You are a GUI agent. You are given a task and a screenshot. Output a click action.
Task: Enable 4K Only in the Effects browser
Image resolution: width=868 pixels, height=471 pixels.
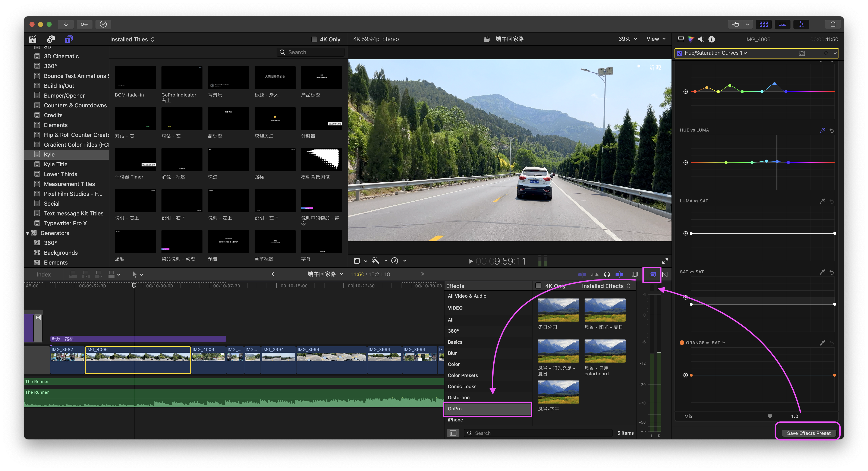point(538,286)
